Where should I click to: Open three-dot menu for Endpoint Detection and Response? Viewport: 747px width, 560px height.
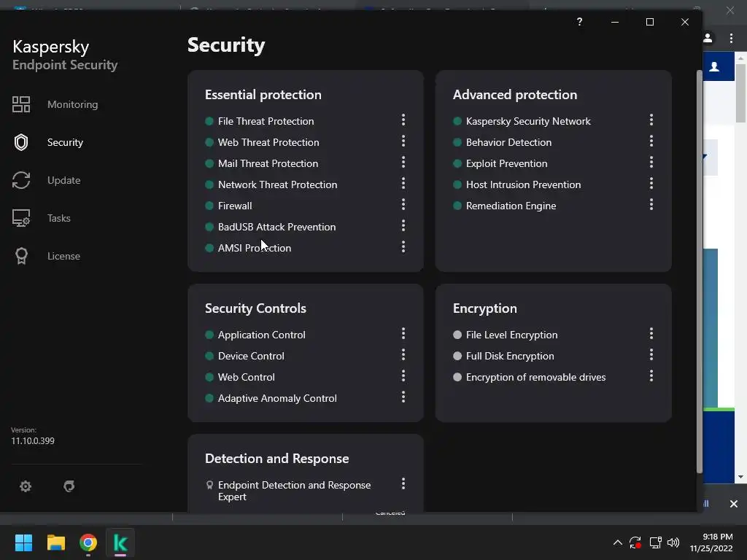[x=403, y=484]
